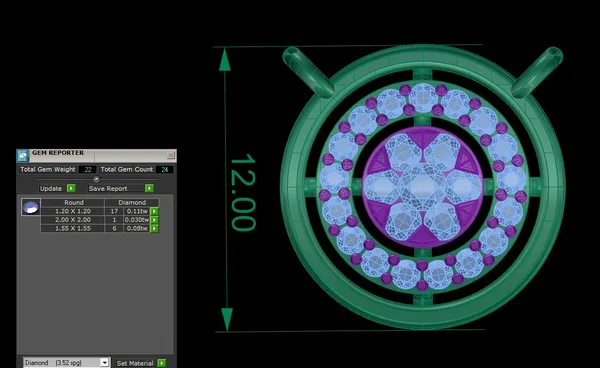Image resolution: width=600 pixels, height=368 pixels.
Task: Click the 12.00 dimension label
Action: coord(243,192)
